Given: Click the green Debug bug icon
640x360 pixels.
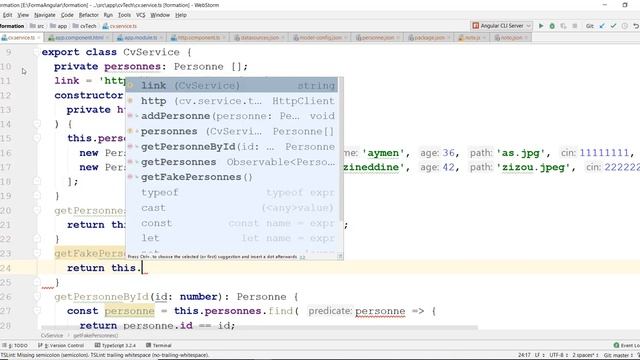Looking at the screenshot, I should click(x=552, y=26).
